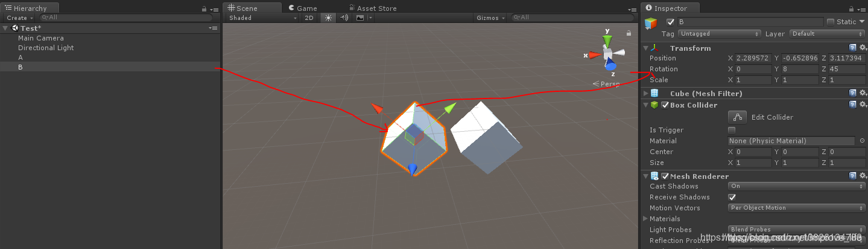The image size is (868, 249).
Task: Toggle scene lighting sun icon
Action: tap(328, 18)
